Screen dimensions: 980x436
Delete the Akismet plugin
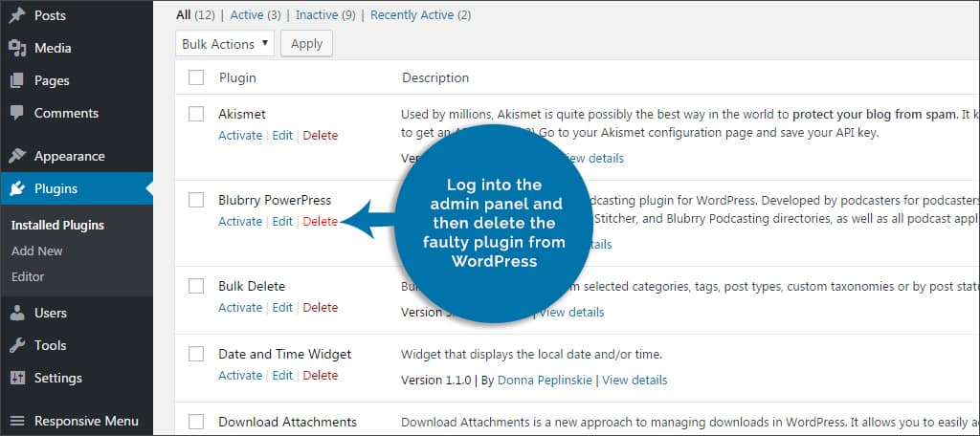[x=321, y=136]
